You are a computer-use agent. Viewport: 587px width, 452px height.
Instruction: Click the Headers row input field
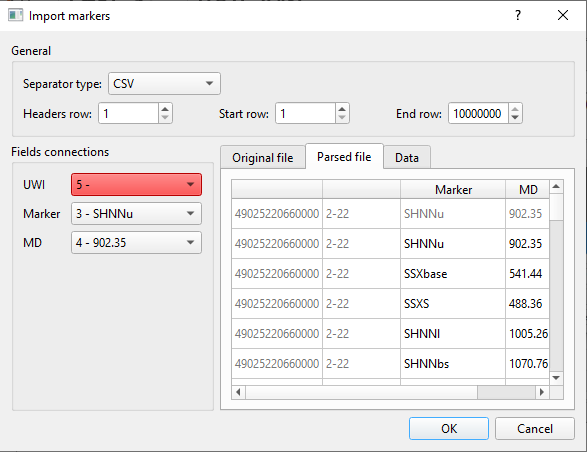(128, 113)
